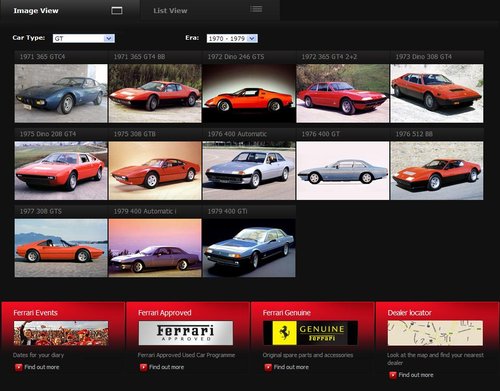Viewport: 500px width, 391px height.
Task: Click the '1973 Dino 308 GT4' title label
Action: click(424, 57)
